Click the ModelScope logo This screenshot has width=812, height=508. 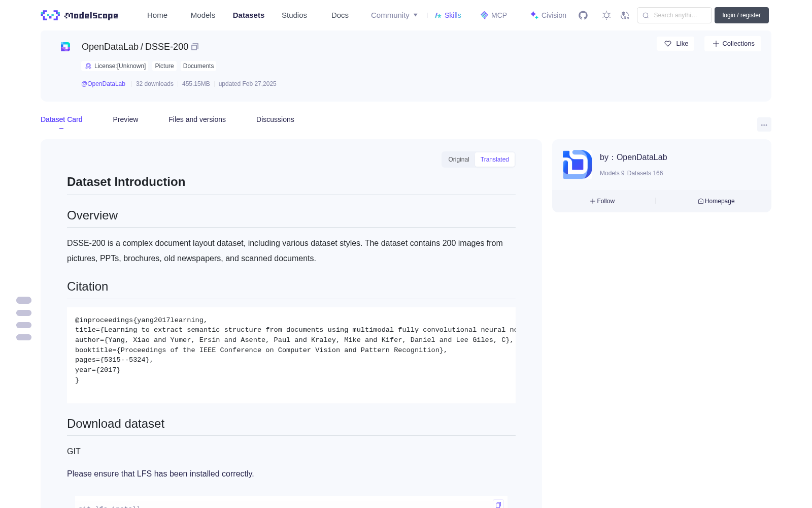tap(79, 15)
